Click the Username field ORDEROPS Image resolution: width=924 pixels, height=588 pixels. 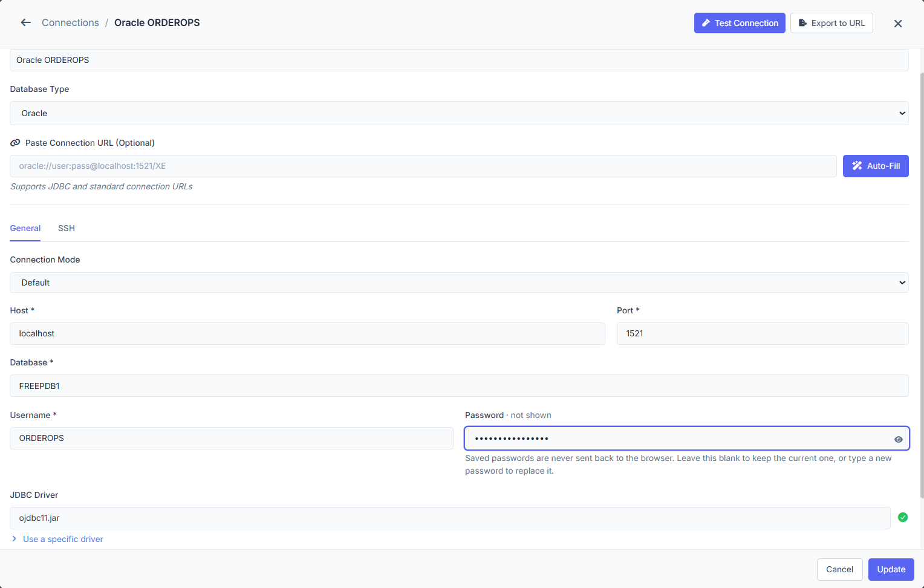[x=232, y=438]
